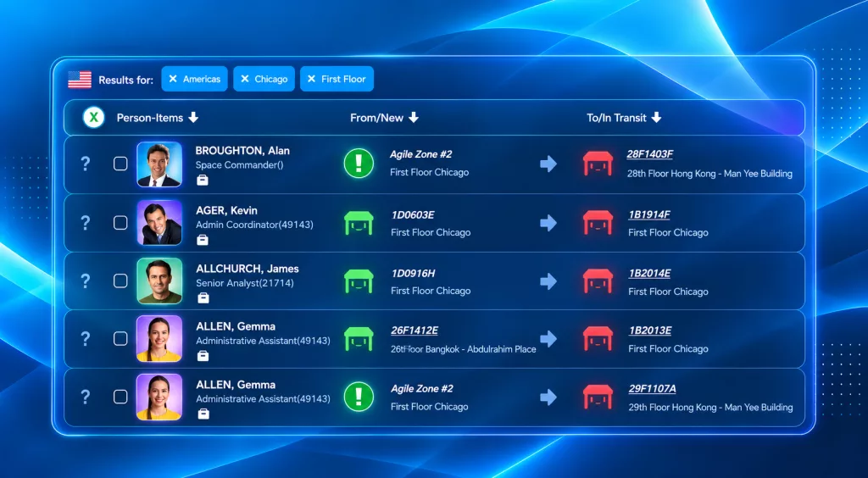Click green desk icon next to 1D0916H
The image size is (868, 478).
click(x=359, y=281)
